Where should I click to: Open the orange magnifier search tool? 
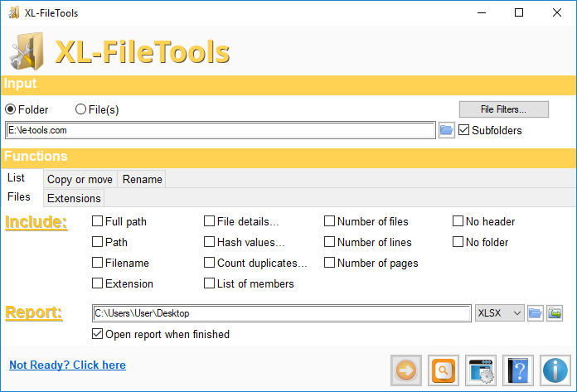(x=444, y=370)
